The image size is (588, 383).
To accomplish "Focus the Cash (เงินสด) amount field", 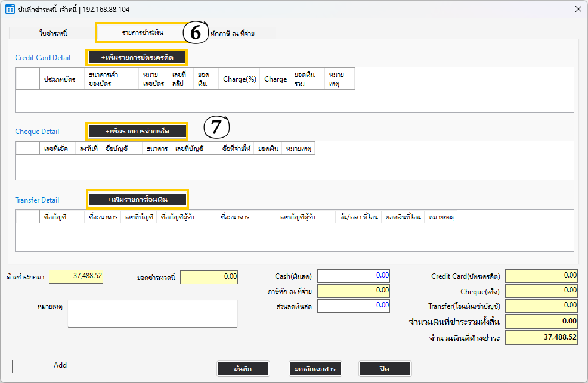I will [x=353, y=276].
